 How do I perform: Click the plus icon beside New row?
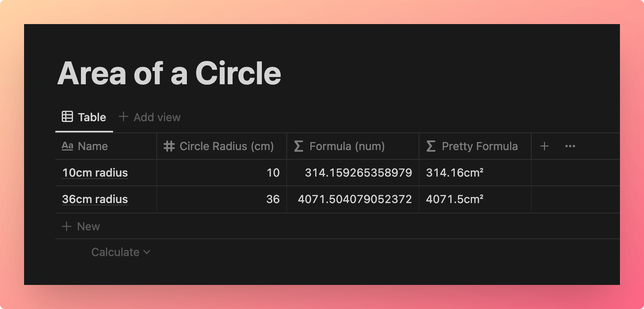click(67, 226)
